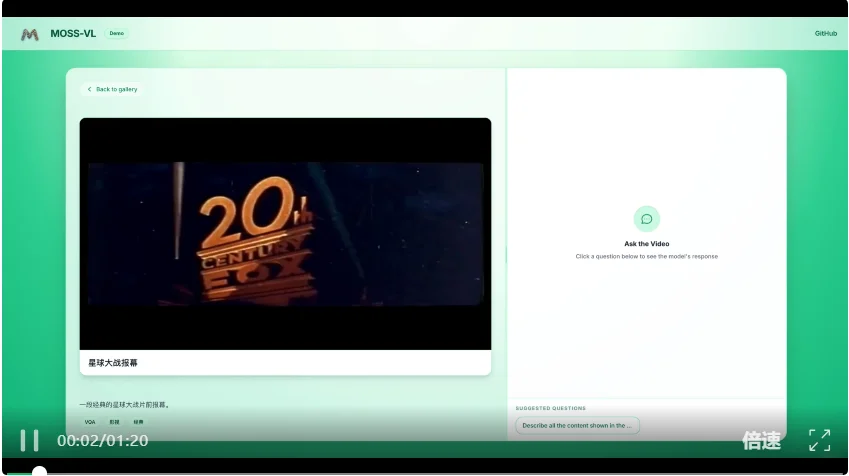
Task: Click the VQA tag
Action: (90, 422)
